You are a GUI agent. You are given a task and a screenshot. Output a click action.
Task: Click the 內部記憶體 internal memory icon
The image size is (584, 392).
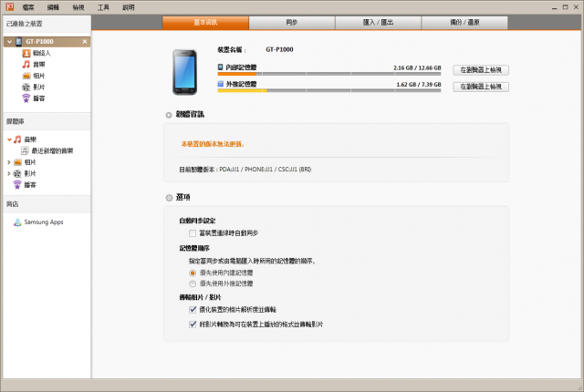click(x=221, y=67)
